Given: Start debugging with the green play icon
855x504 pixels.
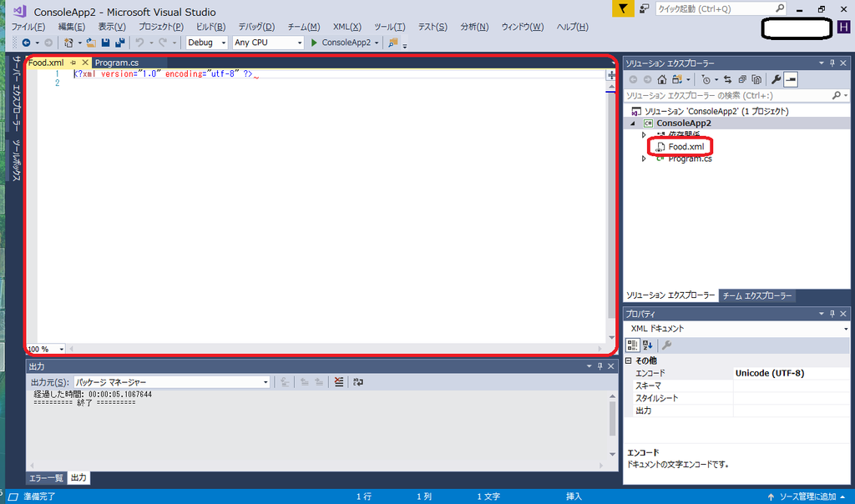Looking at the screenshot, I should point(314,43).
